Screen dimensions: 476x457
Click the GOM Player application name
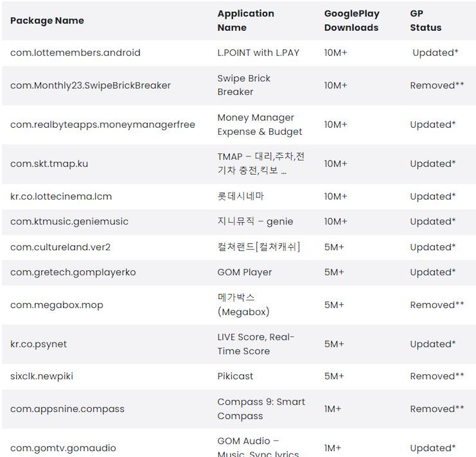point(244,272)
